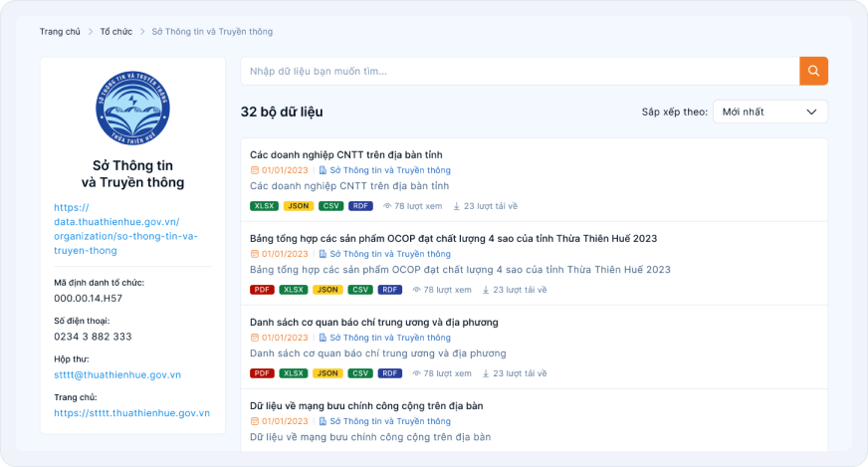Click document icon of Các doanh nghiệp CNTT entry
Screen dimensions: 868x467
[x=323, y=170]
